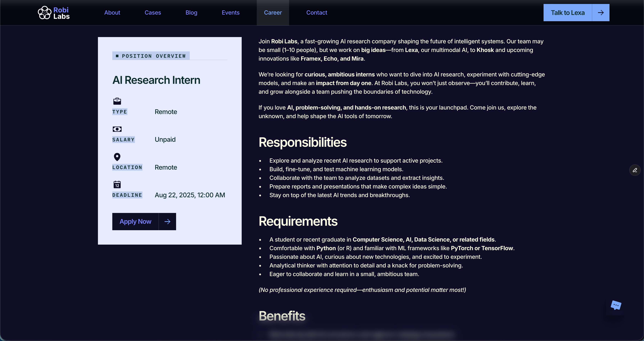
Task: Click the calendar icon above Deadline
Action: pos(117,185)
